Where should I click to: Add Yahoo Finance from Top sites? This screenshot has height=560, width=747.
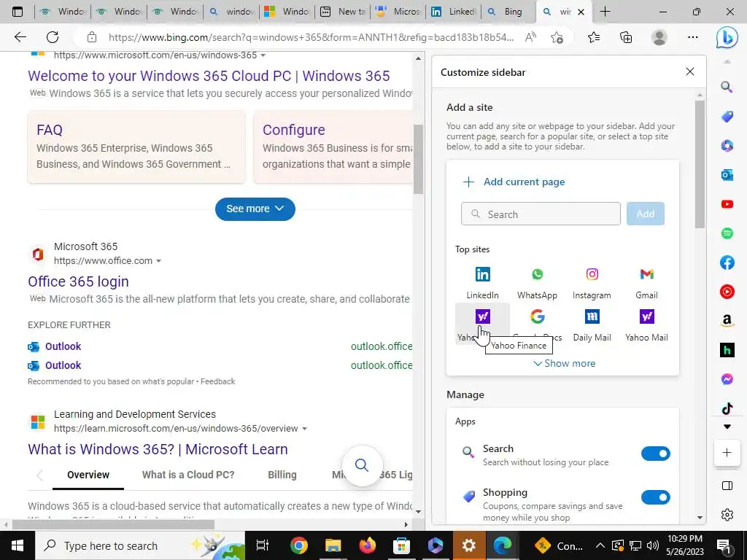click(x=482, y=324)
